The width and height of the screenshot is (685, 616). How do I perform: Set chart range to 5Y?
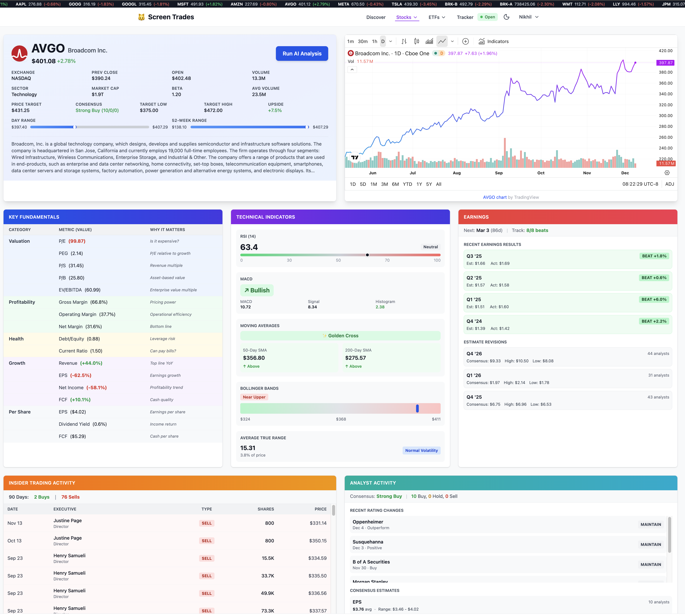pyautogui.click(x=429, y=184)
